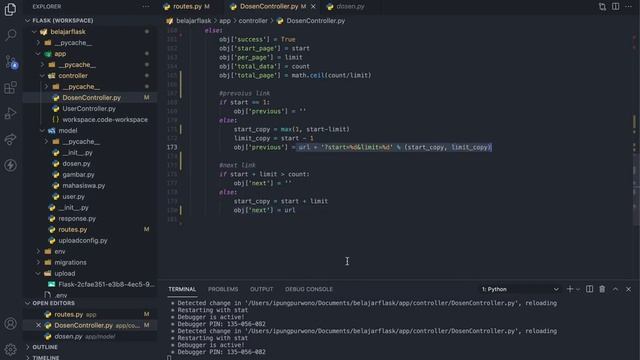
Task: Click line number 173 in the gutter
Action: pos(172,147)
